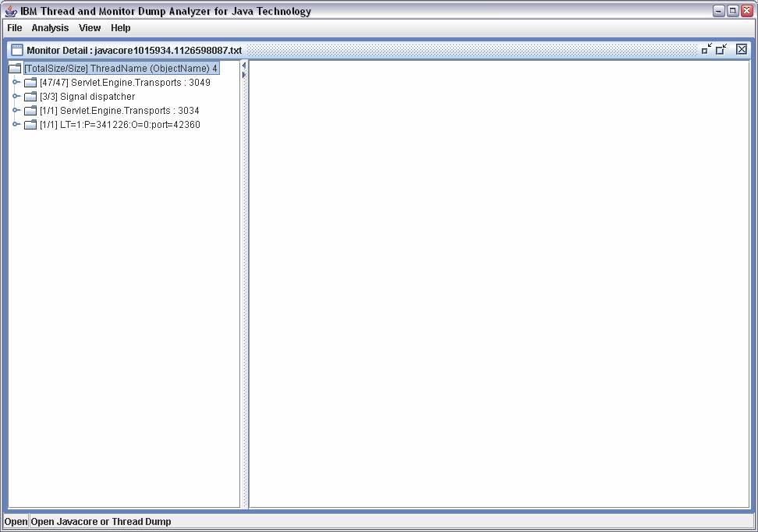This screenshot has width=758, height=532.
Task: Click 'Open Javacore or Thread Dump' status text
Action: [101, 521]
